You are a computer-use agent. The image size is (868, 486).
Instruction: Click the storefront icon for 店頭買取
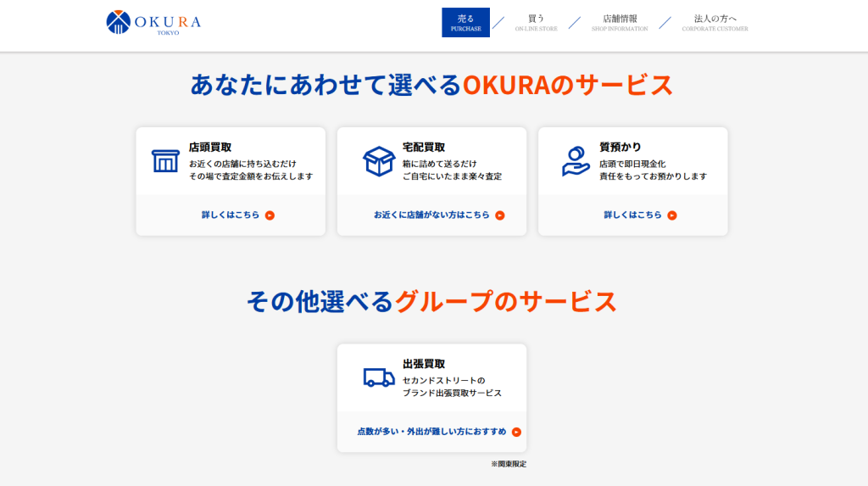tap(165, 160)
